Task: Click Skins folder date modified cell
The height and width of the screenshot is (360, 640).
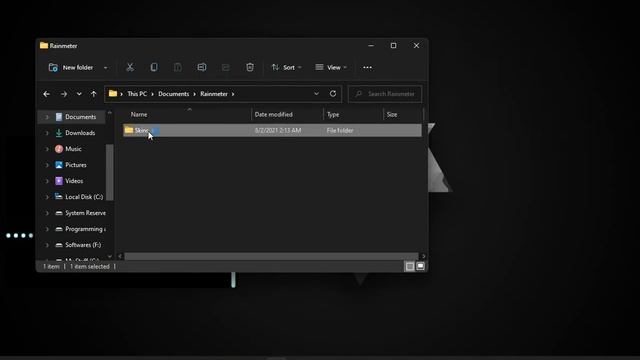Action: [x=278, y=130]
